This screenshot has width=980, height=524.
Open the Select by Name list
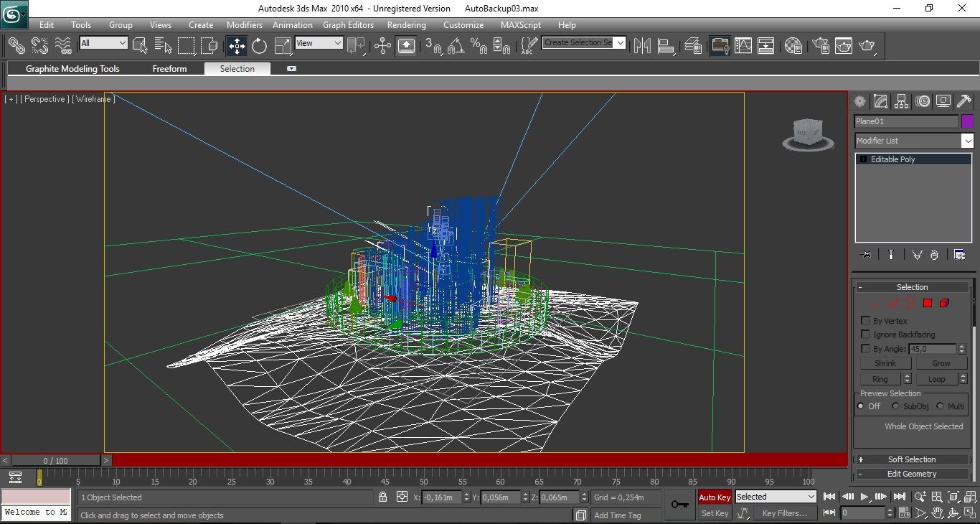coord(163,46)
